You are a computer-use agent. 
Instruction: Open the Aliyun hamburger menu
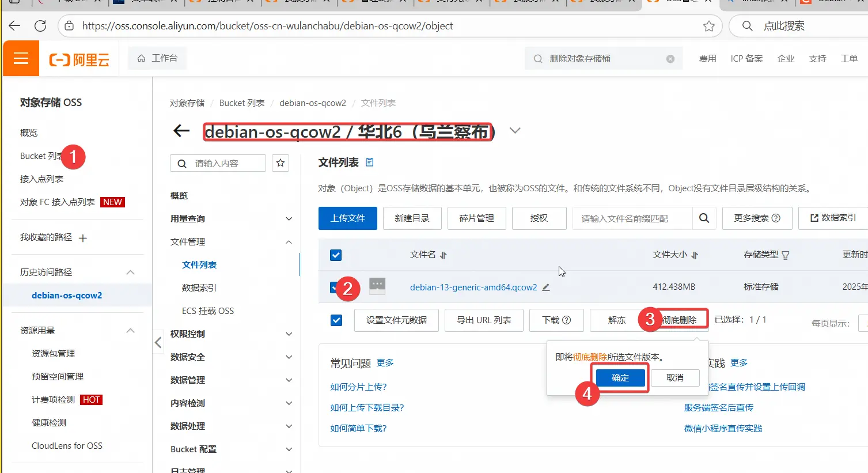pos(21,59)
